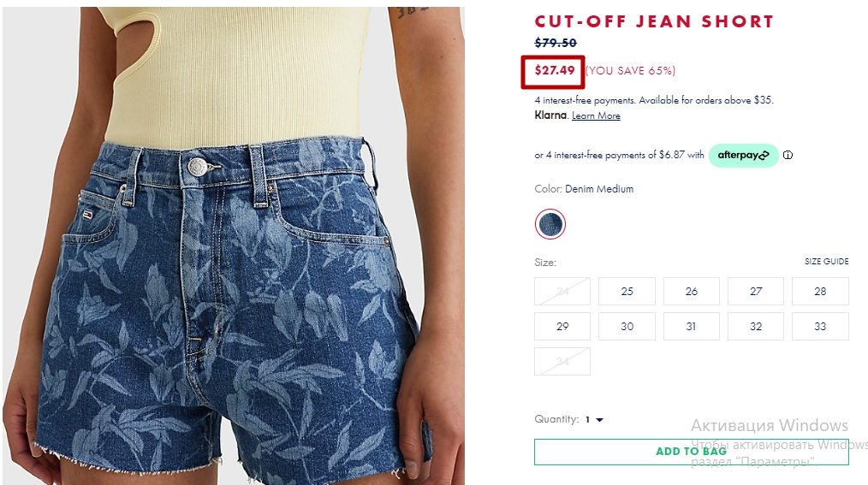Select size 32 box

pyautogui.click(x=756, y=326)
